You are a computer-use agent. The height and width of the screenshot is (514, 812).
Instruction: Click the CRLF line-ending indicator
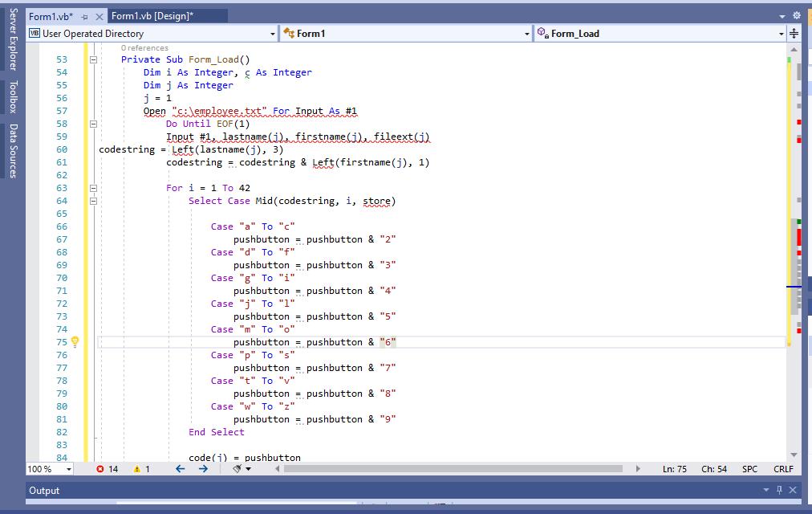782,468
